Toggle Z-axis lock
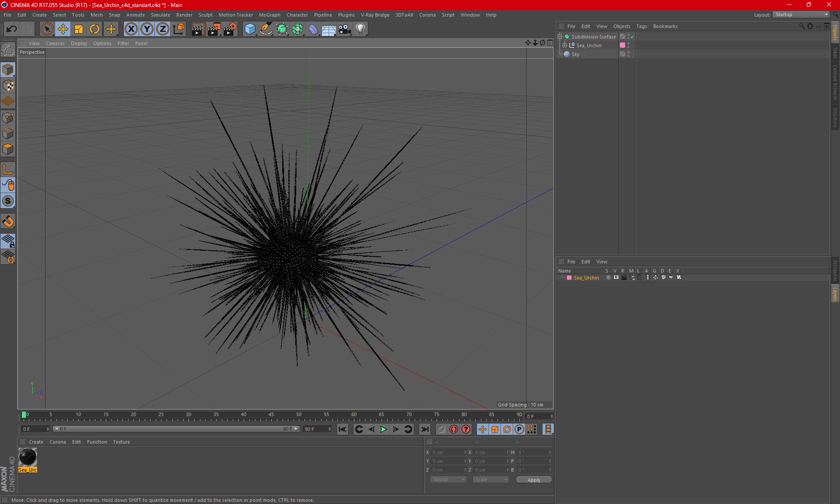 [163, 29]
